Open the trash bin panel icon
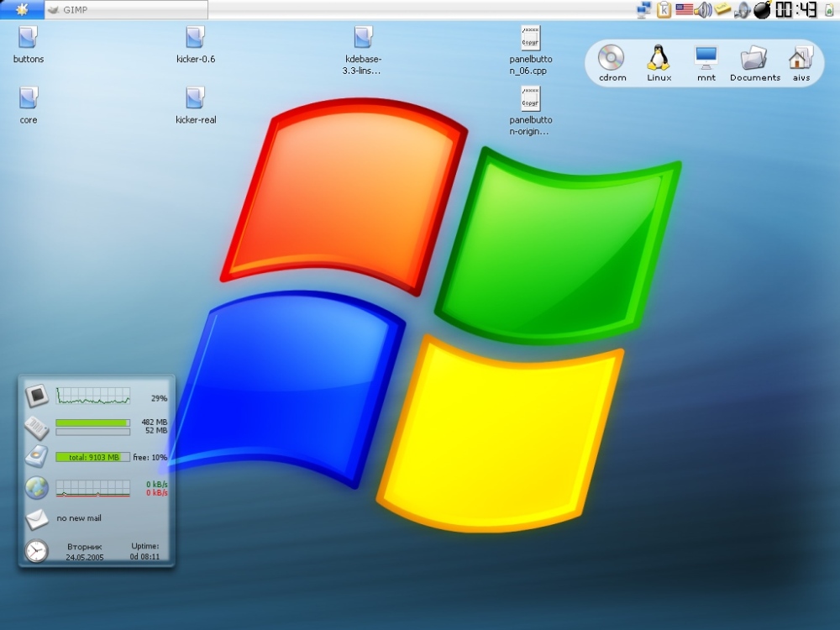Screen dimensions: 840x630 [x=829, y=10]
